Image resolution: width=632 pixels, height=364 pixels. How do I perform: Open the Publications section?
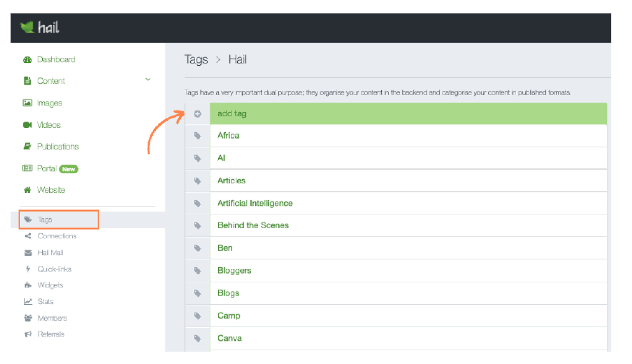click(58, 146)
